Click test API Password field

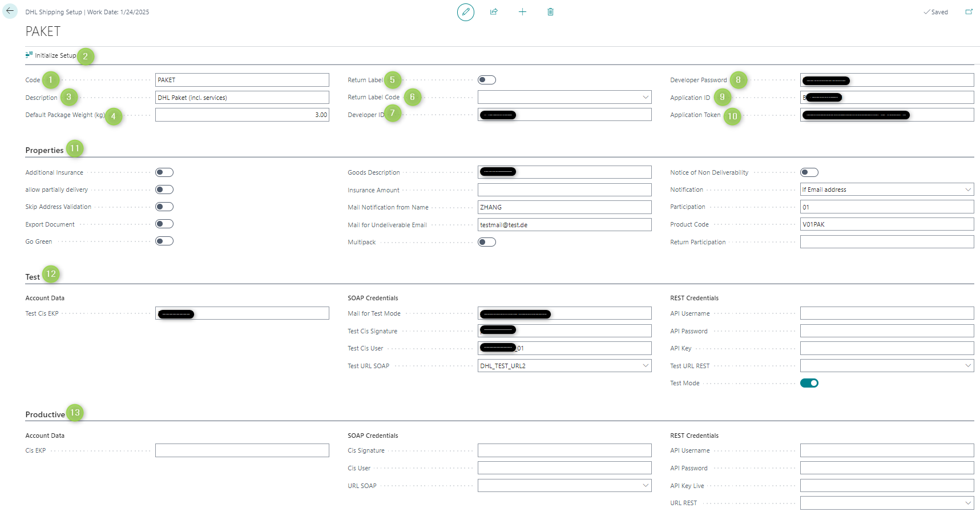[887, 331]
